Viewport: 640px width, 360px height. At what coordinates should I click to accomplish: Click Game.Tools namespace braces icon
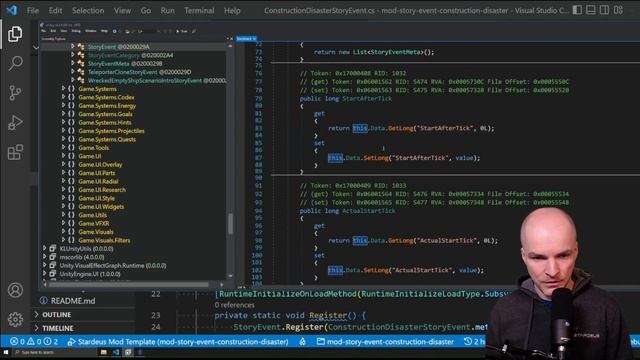pos(71,148)
